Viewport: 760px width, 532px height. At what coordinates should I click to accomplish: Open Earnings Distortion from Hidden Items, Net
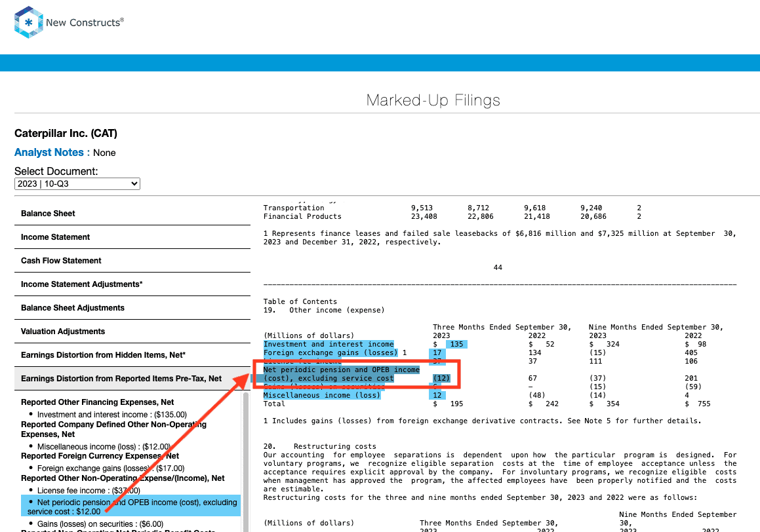[132, 355]
